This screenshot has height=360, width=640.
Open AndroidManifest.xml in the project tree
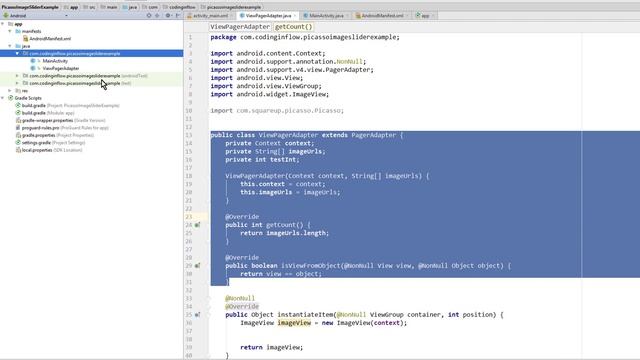pos(50,39)
